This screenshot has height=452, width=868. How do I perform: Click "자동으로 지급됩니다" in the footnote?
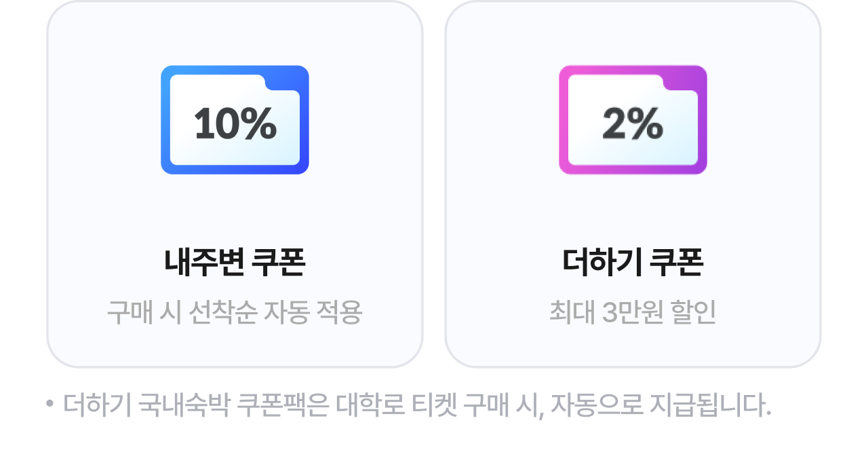click(x=660, y=405)
